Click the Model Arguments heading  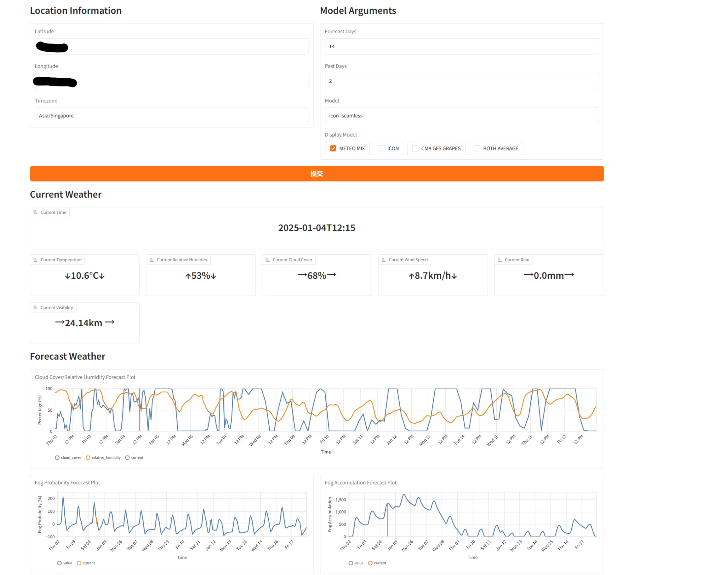[358, 11]
